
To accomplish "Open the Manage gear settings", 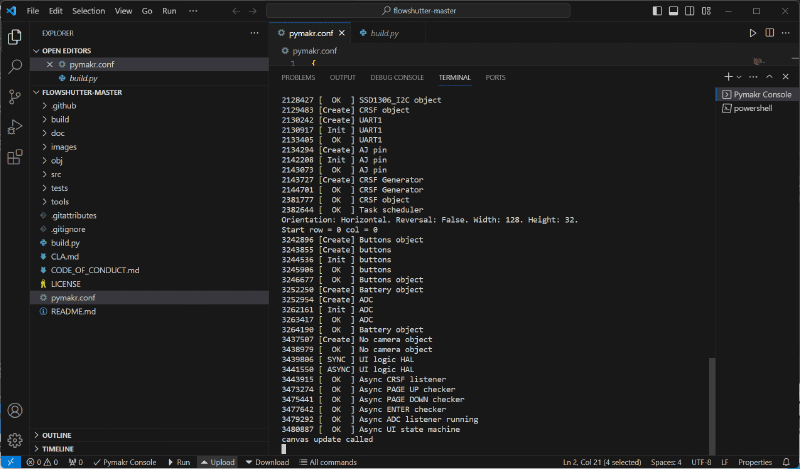I will (15, 440).
